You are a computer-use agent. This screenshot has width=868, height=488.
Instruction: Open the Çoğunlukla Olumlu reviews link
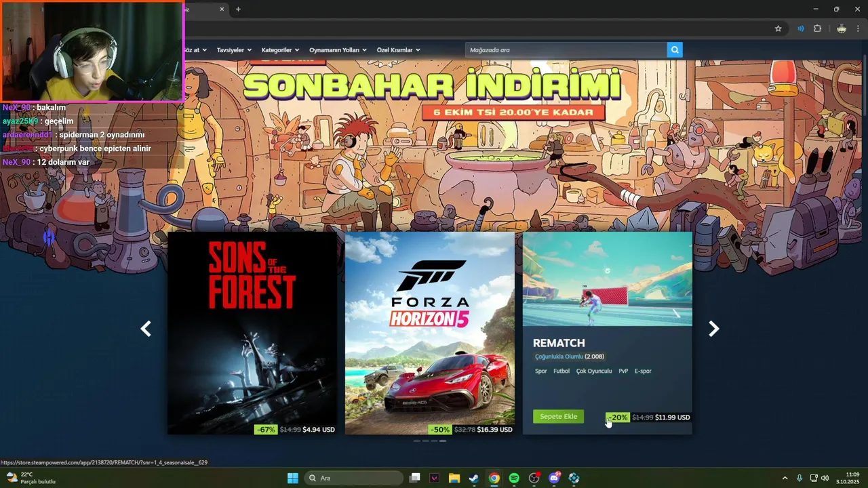click(x=559, y=357)
